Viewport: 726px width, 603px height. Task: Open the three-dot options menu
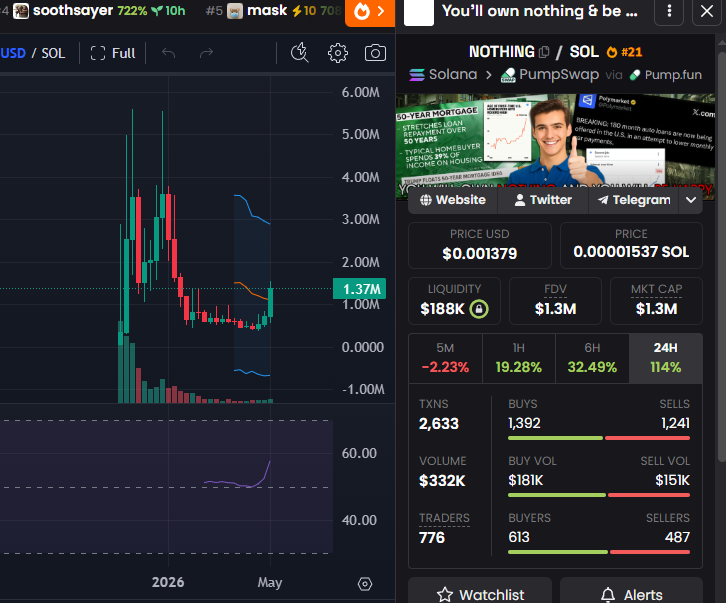(669, 11)
